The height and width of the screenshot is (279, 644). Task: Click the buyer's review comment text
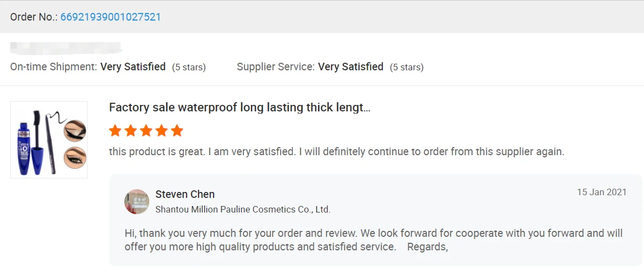pos(336,151)
